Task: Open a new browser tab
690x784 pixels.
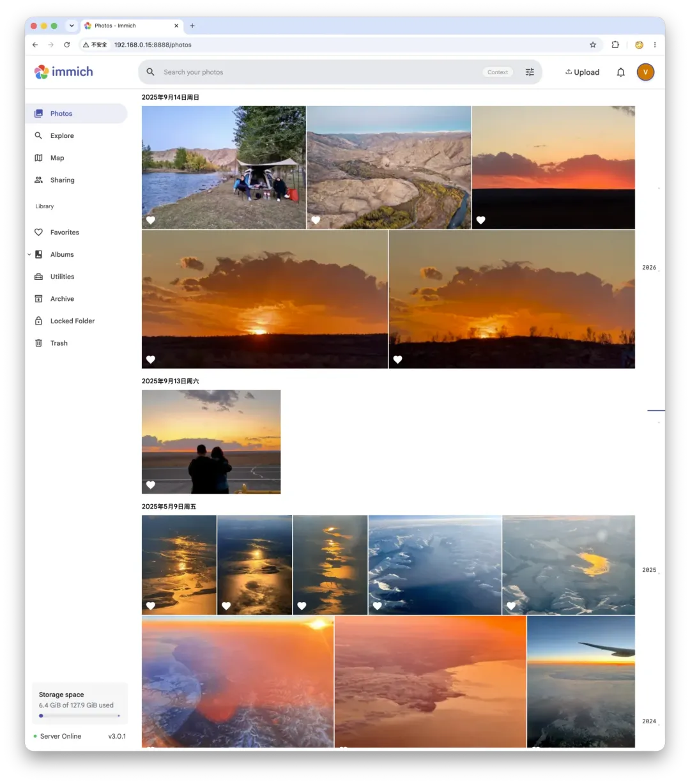Action: [x=192, y=26]
